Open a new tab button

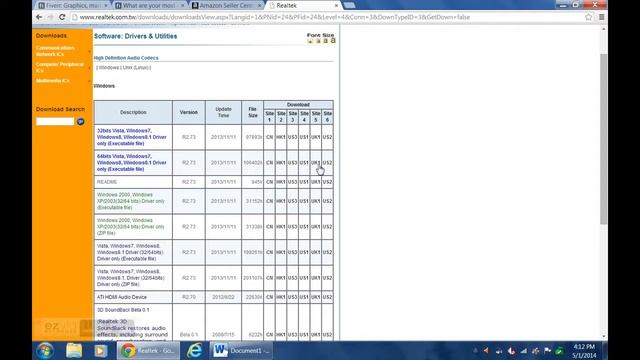point(349,5)
